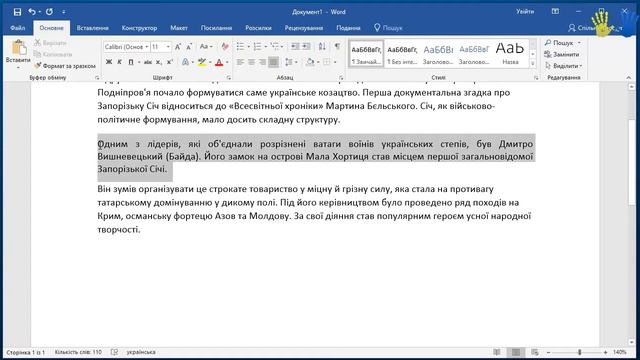The height and width of the screenshot is (360, 640).
Task: Launch the Paragraph settings dialog
Action: click(341, 78)
